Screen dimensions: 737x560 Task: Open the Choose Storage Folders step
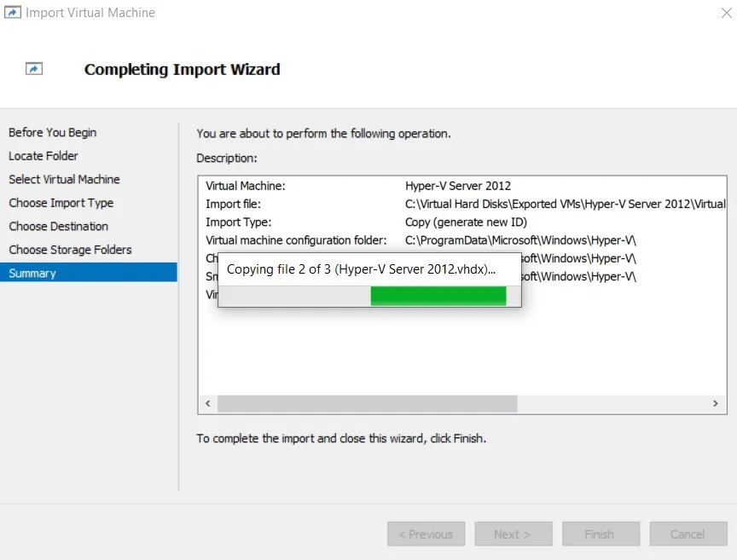[71, 250]
